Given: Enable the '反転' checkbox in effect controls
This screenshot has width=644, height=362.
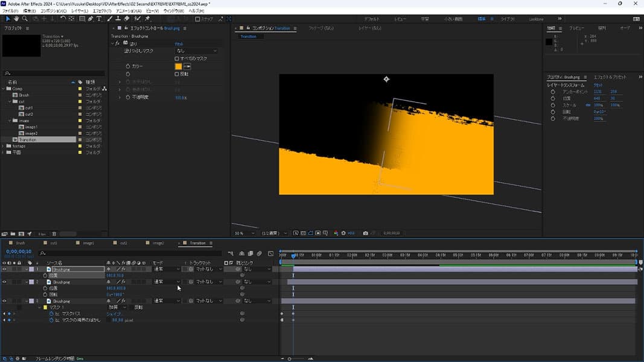Looking at the screenshot, I should tap(177, 74).
